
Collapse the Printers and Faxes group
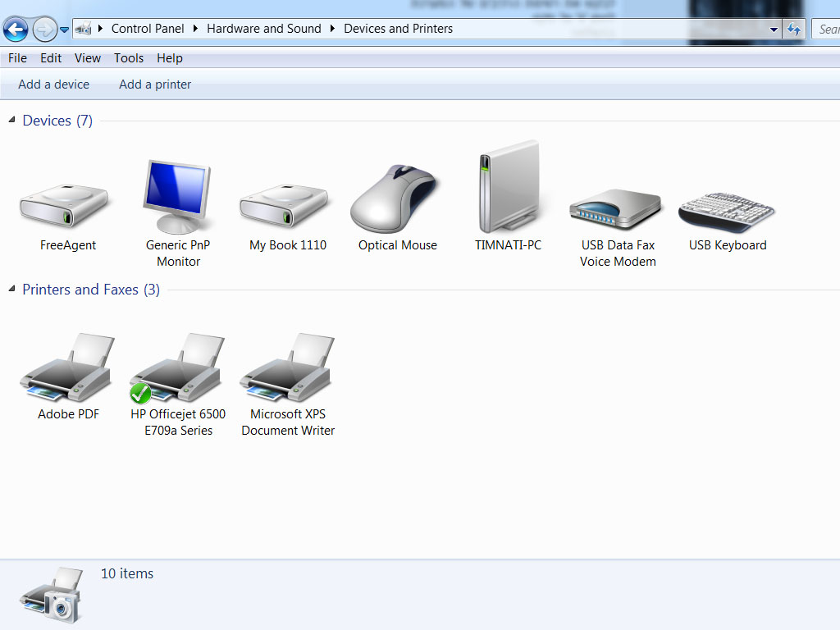click(11, 289)
